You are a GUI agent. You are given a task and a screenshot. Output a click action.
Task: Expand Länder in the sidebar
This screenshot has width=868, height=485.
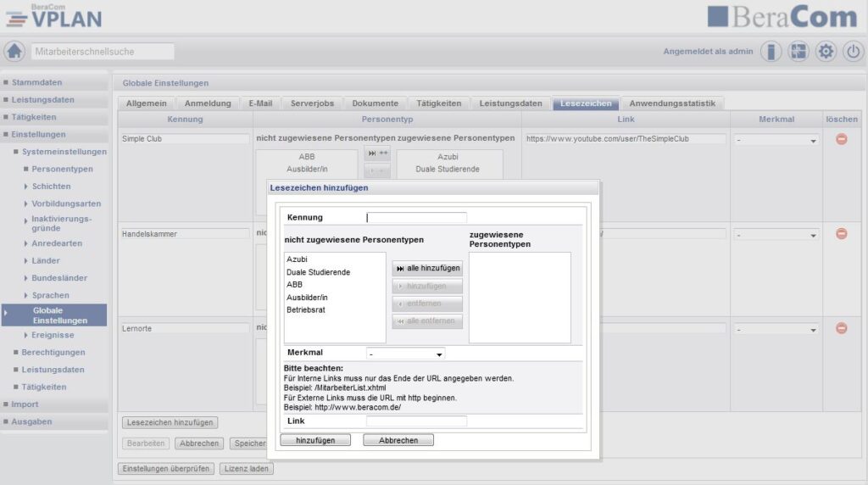pos(25,261)
